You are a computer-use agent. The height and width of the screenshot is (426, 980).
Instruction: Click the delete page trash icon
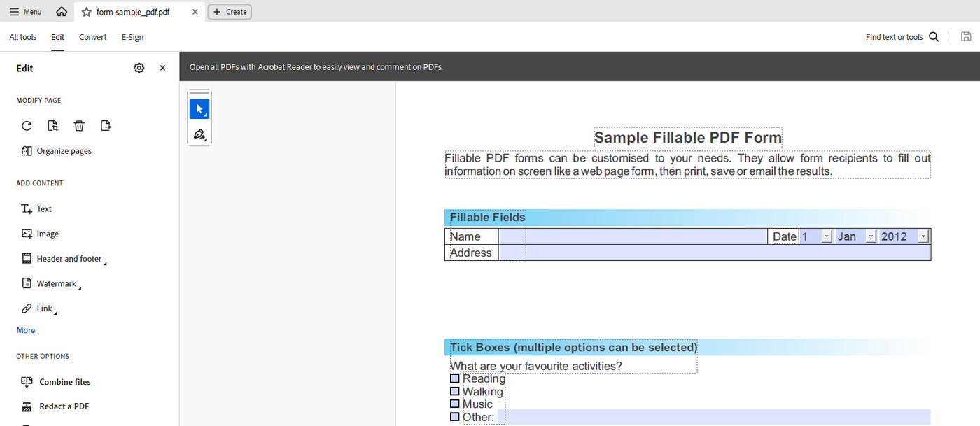tap(79, 126)
